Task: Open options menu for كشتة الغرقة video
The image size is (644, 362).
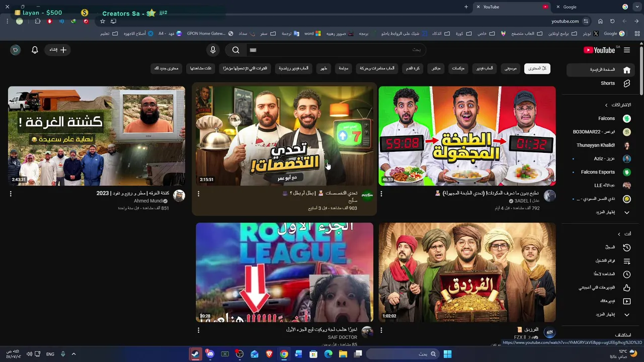Action: tap(11, 194)
